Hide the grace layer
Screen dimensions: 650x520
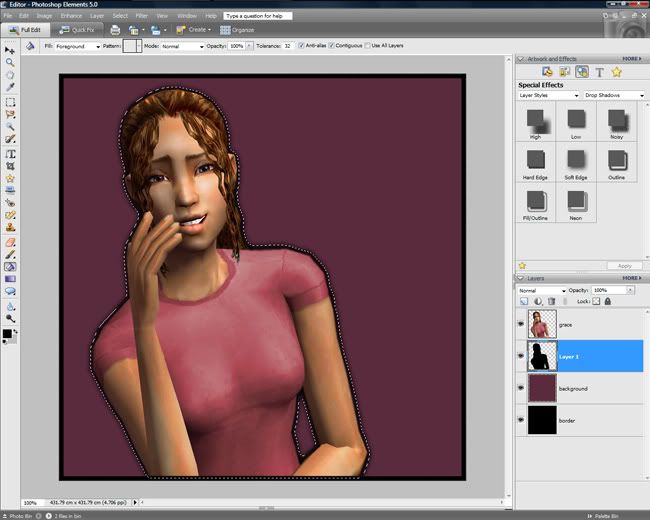coord(521,324)
